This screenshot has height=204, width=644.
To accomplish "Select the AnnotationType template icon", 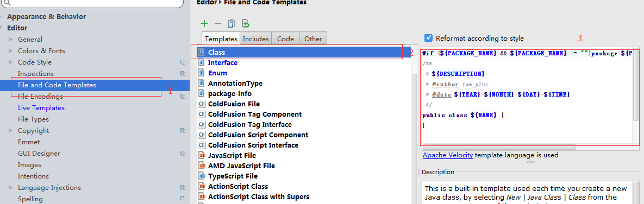I will tap(202, 83).
